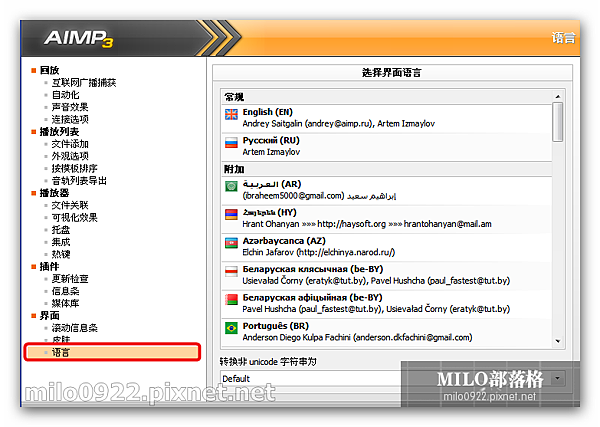This screenshot has height=427, width=600.
Task: Open 可视化效果 settings page
Action: point(75,217)
